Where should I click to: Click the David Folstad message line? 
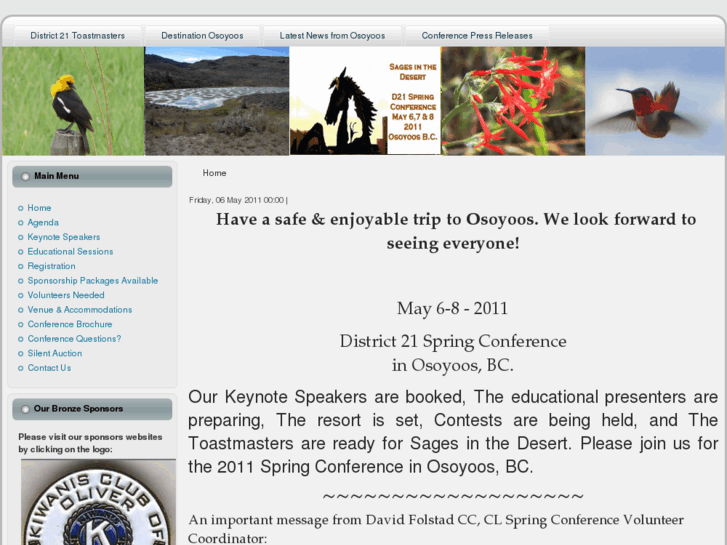pyautogui.click(x=436, y=529)
